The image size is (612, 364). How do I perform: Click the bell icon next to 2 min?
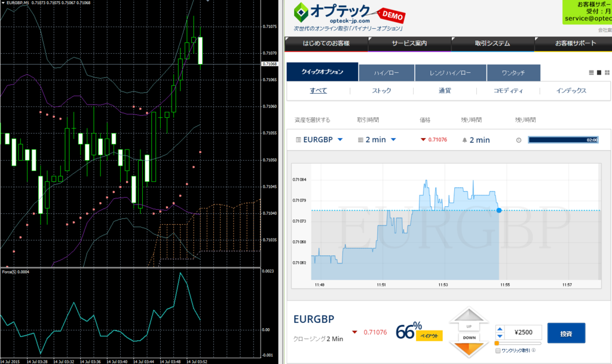click(x=464, y=140)
